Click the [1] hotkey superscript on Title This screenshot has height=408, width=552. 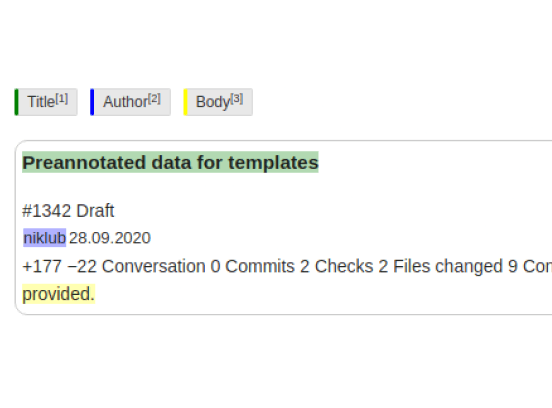point(62,99)
